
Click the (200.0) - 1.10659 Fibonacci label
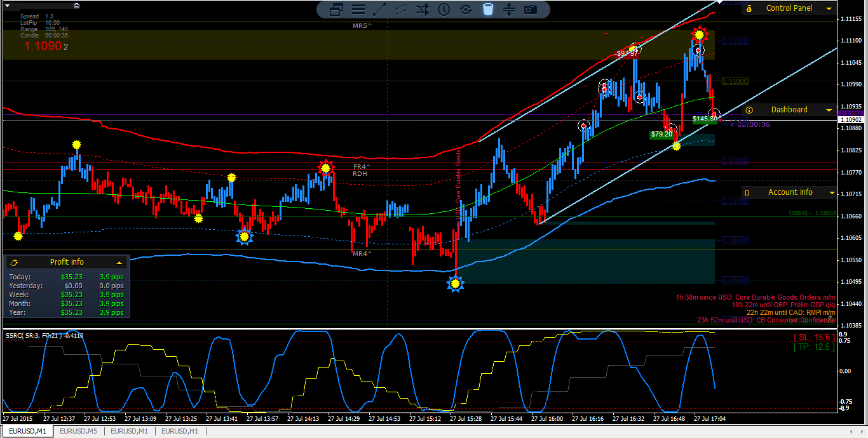tap(812, 214)
